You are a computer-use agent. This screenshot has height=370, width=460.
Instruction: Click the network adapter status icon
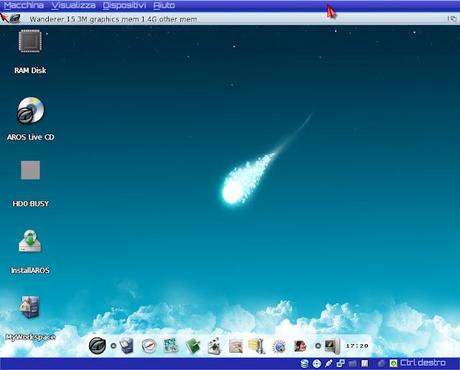(x=341, y=363)
